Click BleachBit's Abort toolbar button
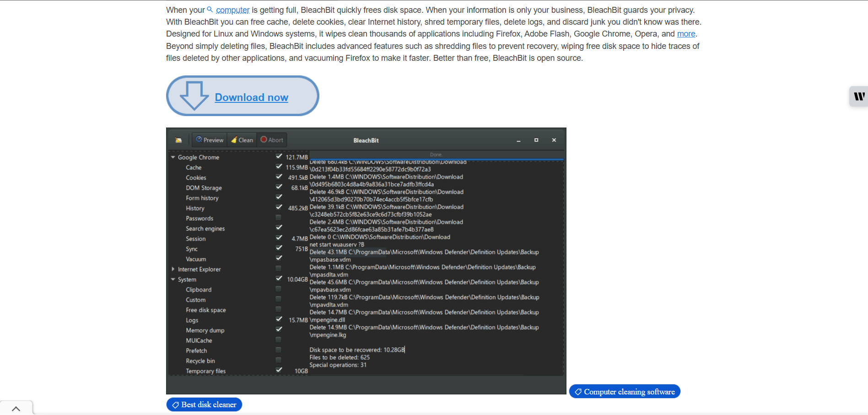868x415 pixels. (x=272, y=140)
